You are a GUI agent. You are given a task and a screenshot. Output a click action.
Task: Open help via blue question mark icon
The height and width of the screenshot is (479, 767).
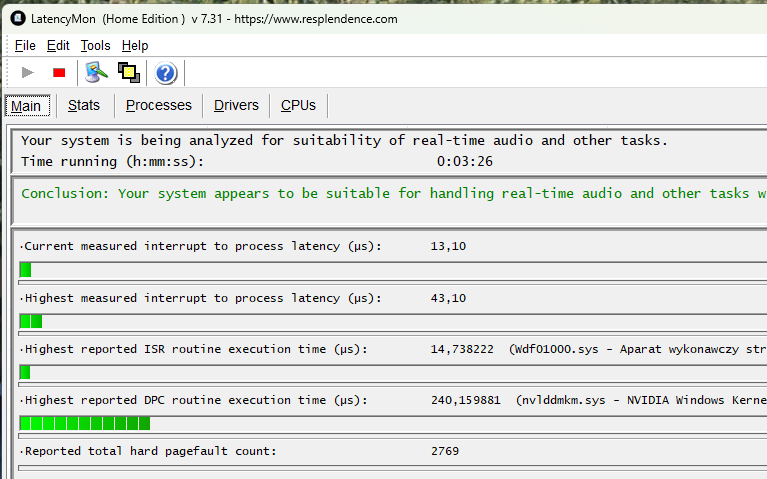166,72
